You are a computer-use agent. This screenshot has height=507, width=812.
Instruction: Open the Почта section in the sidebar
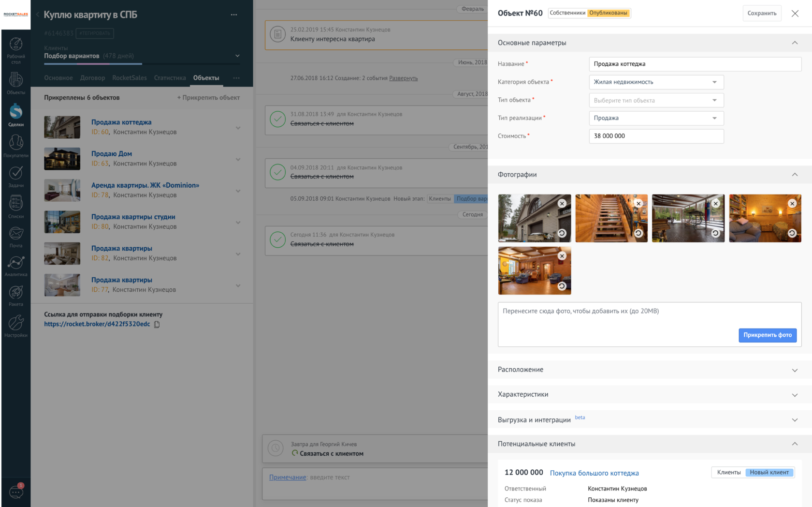coord(16,237)
